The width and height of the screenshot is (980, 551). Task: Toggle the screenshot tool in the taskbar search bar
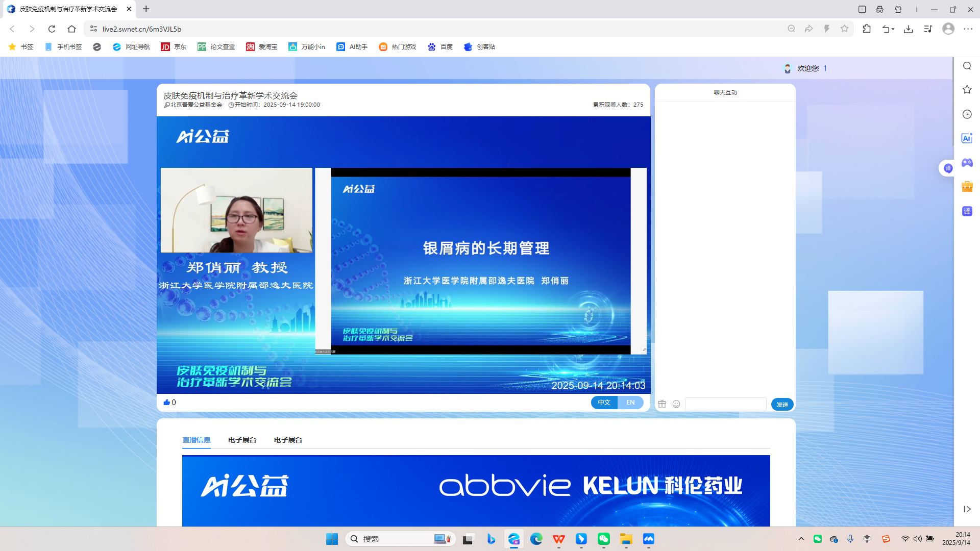(x=441, y=538)
